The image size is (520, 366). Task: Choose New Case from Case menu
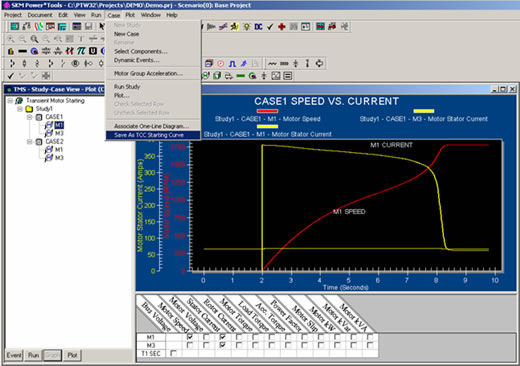point(126,34)
